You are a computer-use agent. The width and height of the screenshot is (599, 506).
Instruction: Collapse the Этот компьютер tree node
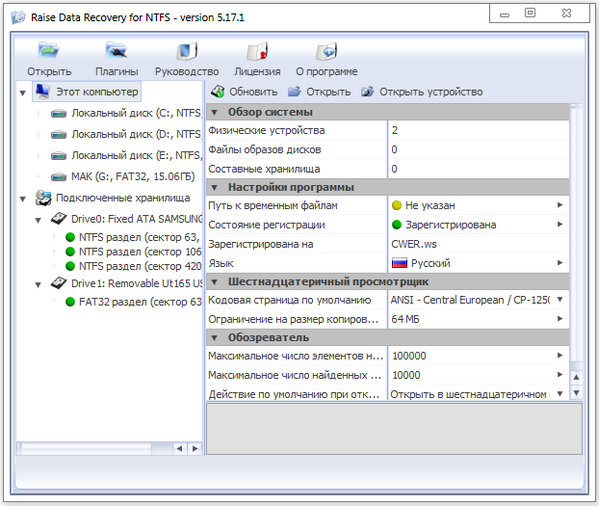[23, 93]
